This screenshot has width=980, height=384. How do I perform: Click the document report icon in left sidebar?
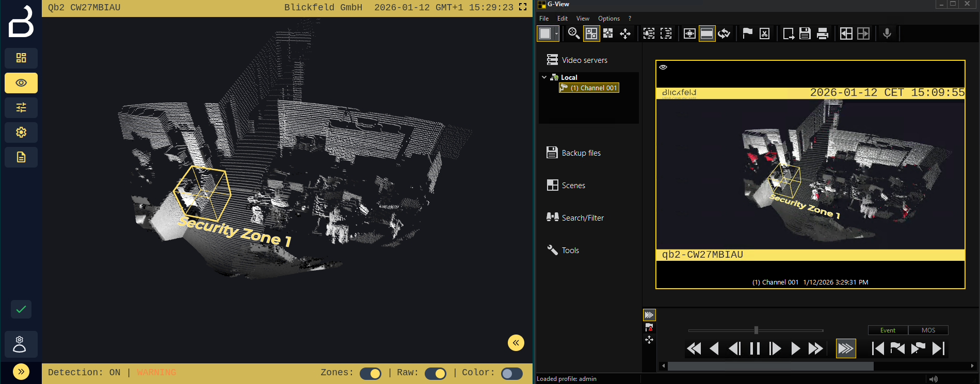click(21, 157)
